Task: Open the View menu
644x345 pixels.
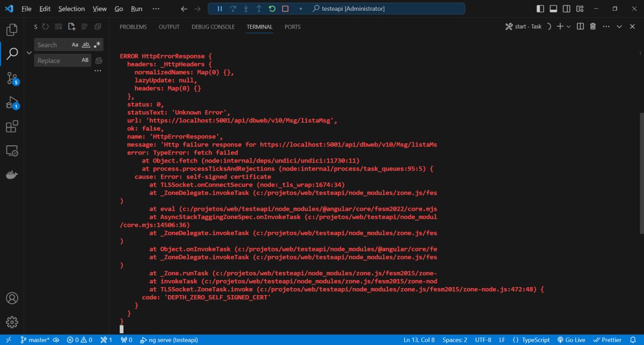Action: [99, 9]
